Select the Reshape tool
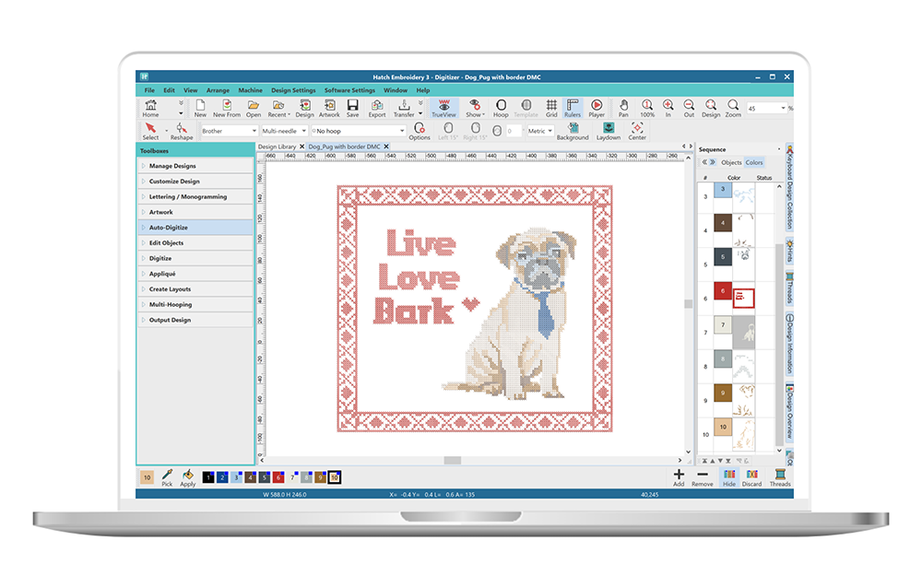The width and height of the screenshot is (922, 588). (x=181, y=131)
